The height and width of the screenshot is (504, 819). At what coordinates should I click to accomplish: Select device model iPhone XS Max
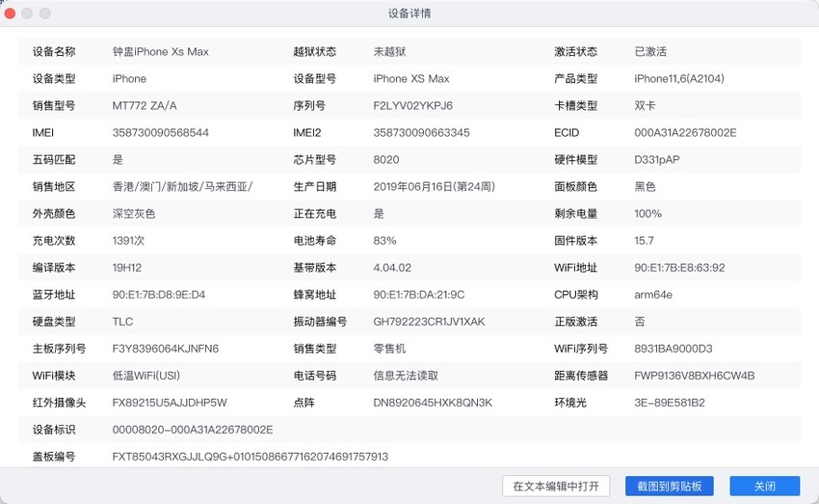411,79
